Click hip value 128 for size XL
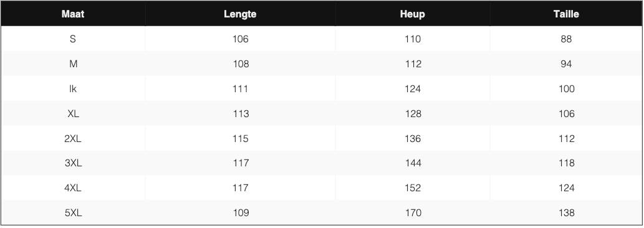 (x=412, y=113)
